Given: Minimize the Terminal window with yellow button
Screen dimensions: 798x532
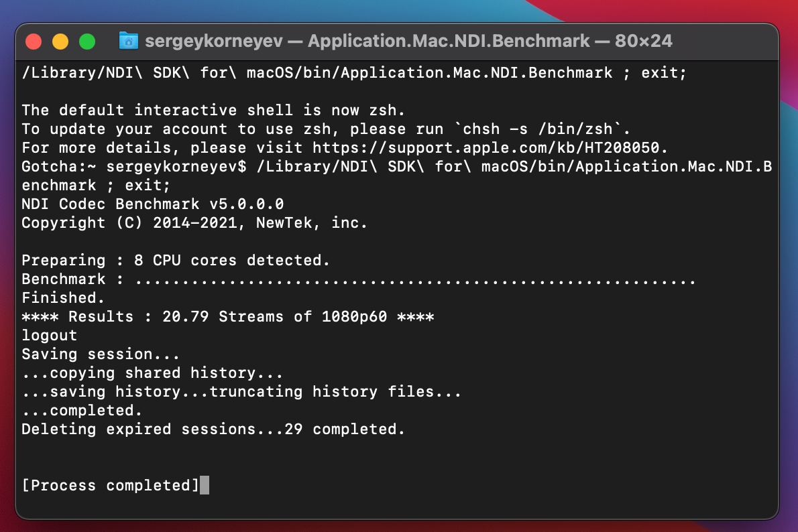Looking at the screenshot, I should (60, 42).
